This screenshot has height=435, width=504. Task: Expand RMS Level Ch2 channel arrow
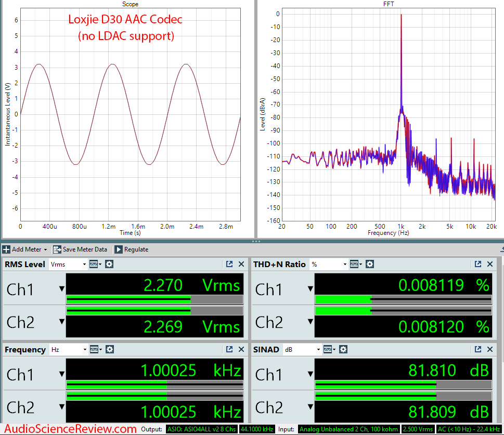[x=62, y=321]
